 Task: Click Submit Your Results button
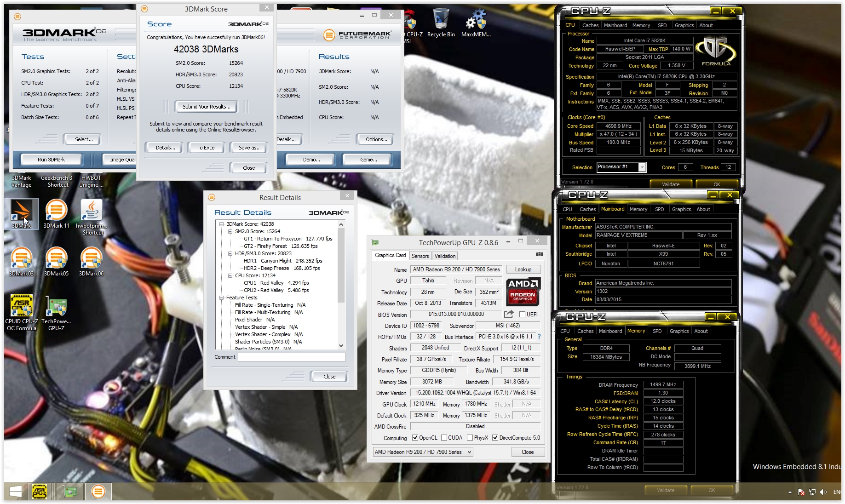pyautogui.click(x=206, y=107)
